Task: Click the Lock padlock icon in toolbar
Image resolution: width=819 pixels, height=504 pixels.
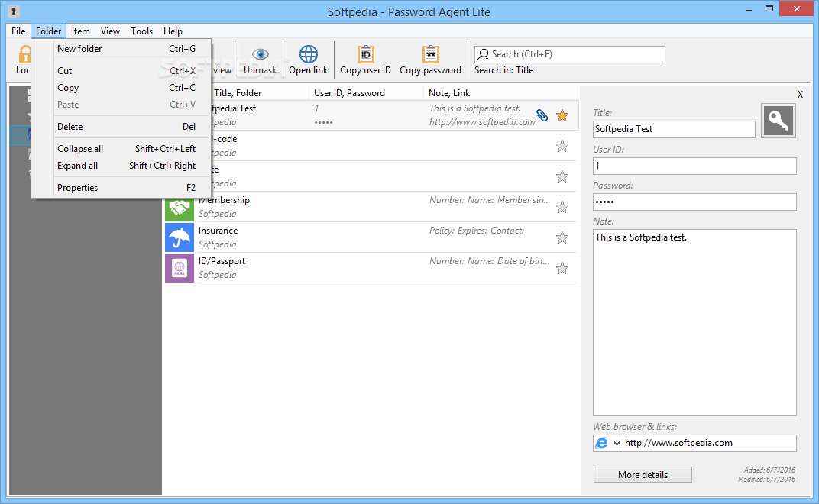Action: [24, 54]
